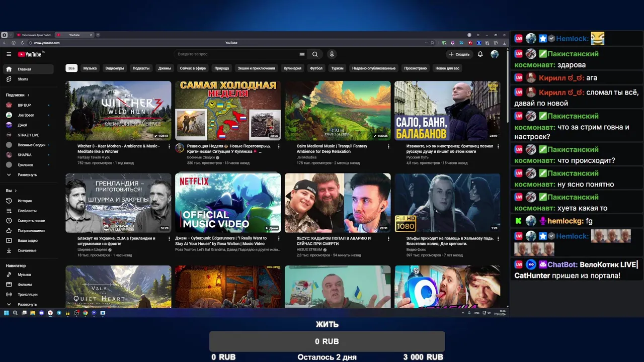Switch to the Twitch browser tab

coord(34,35)
